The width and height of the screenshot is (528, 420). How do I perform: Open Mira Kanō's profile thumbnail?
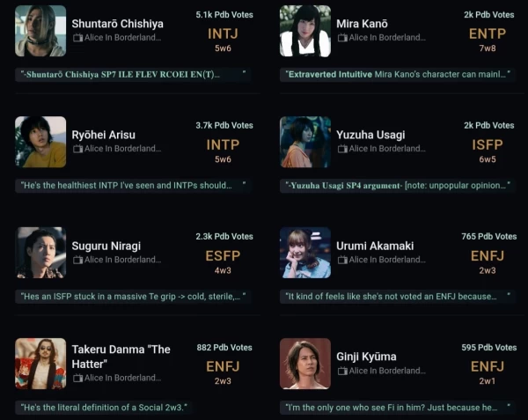[x=305, y=31]
